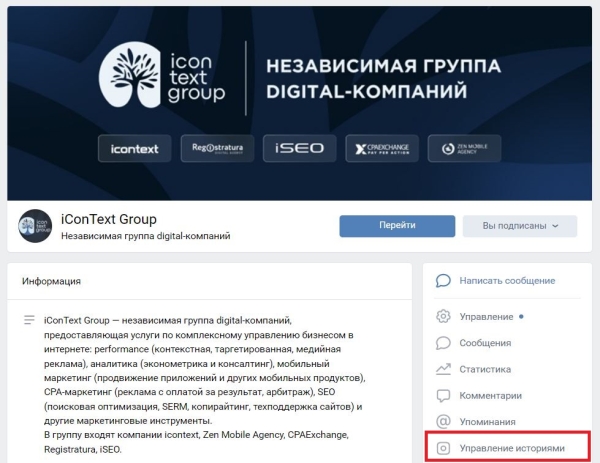The image size is (600, 463).
Task: Click the @ icon next to Упоминания
Action: 443,422
